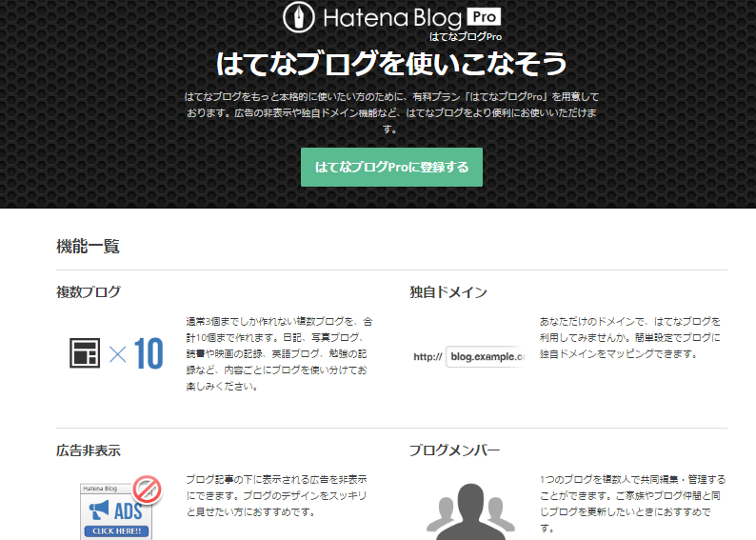Click the hero intro paragraph about 有料プラン
The height and width of the screenshot is (540, 756).
(391, 112)
